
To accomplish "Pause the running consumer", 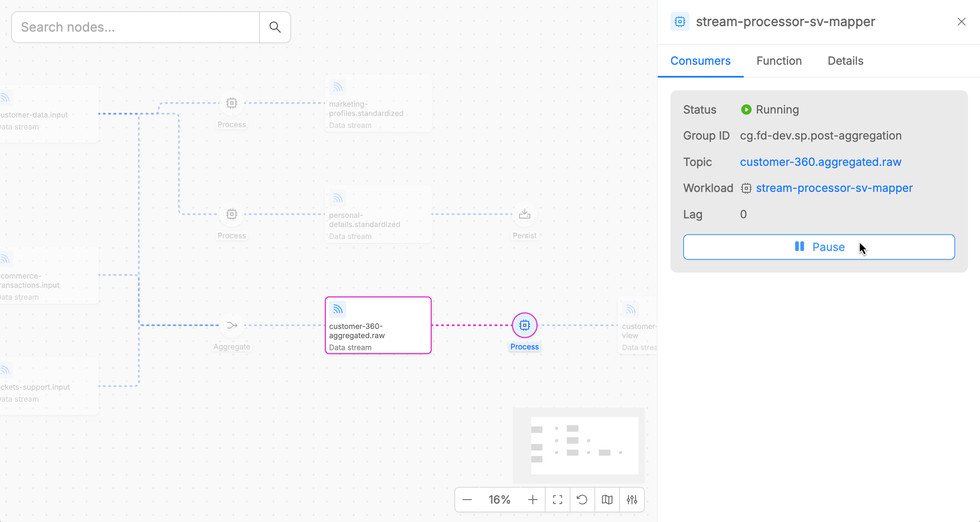I will [x=819, y=247].
